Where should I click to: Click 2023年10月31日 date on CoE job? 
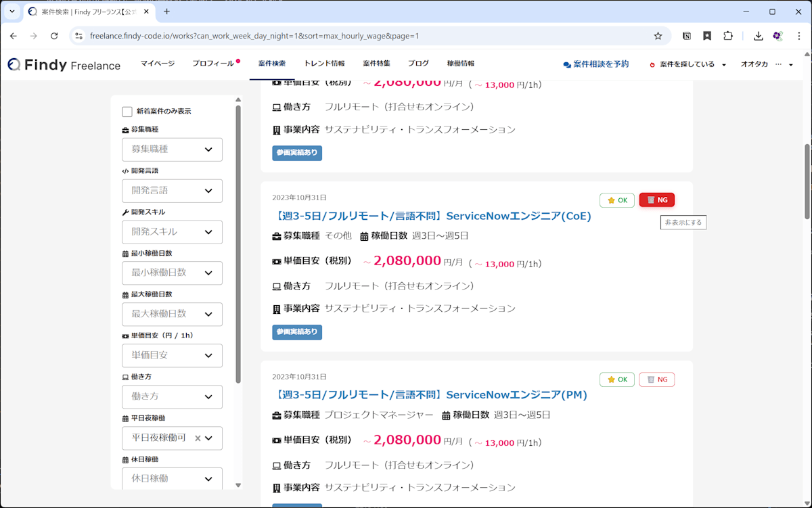pos(299,198)
